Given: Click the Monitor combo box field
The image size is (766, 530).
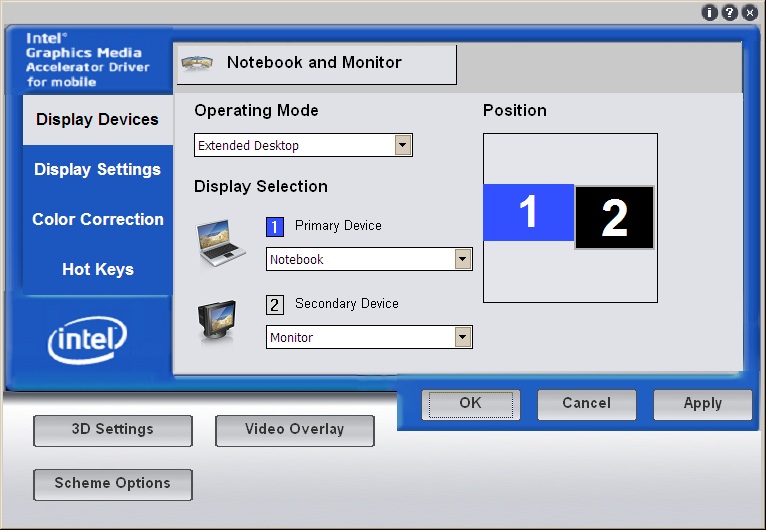Looking at the screenshot, I should click(x=369, y=337).
